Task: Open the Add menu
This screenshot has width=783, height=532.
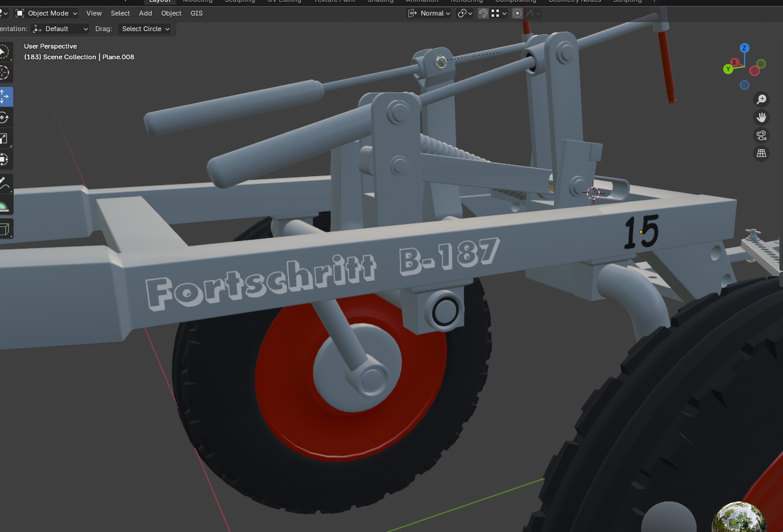Action: pyautogui.click(x=146, y=13)
